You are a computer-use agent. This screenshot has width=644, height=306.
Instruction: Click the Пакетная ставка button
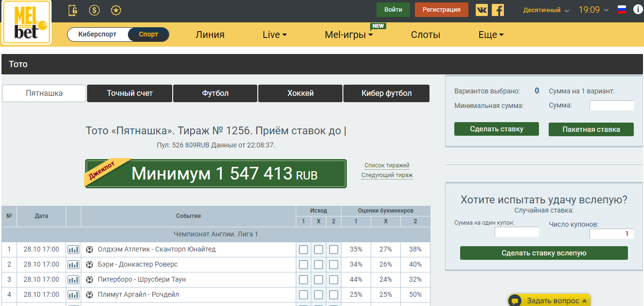tap(591, 129)
